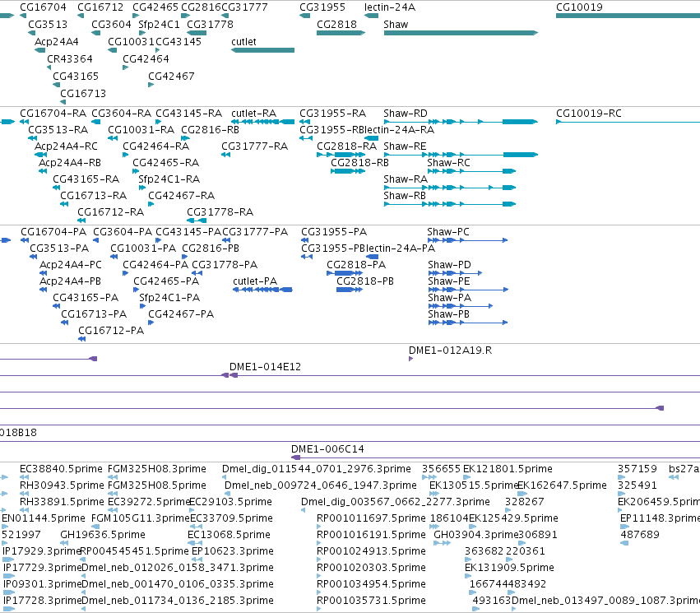Select the EK131909.5prime EST label
The width and height of the screenshot is (700, 613).
509,568
